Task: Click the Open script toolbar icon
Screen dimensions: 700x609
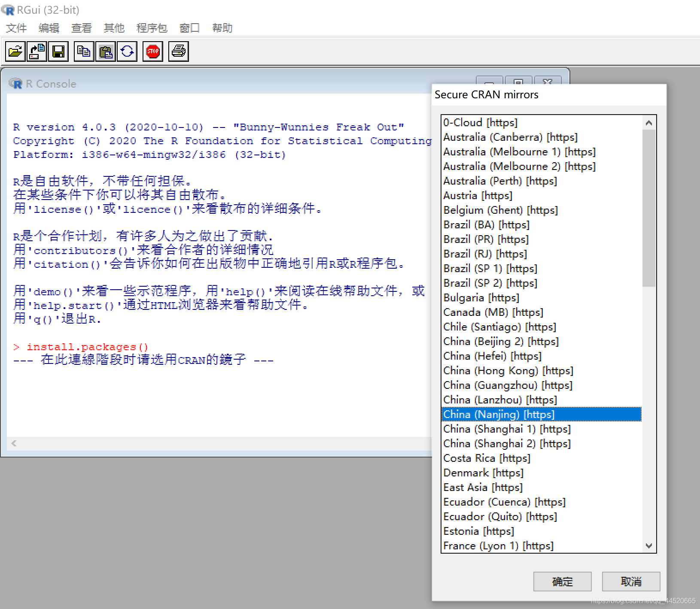Action: [x=15, y=52]
